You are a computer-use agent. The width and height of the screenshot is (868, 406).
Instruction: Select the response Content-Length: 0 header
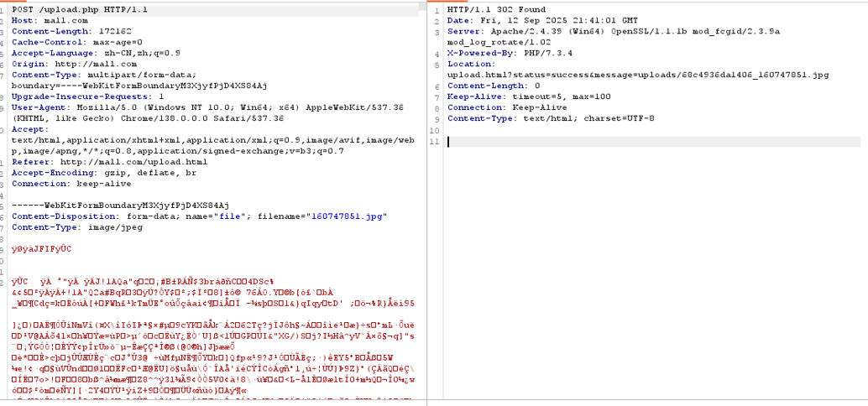(494, 86)
